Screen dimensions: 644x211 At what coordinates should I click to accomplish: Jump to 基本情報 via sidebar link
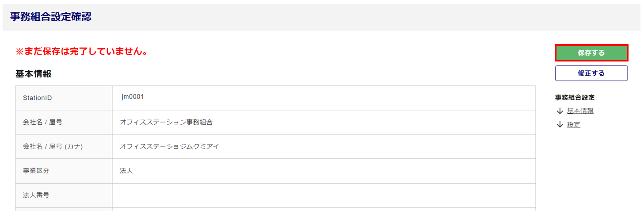tap(580, 111)
